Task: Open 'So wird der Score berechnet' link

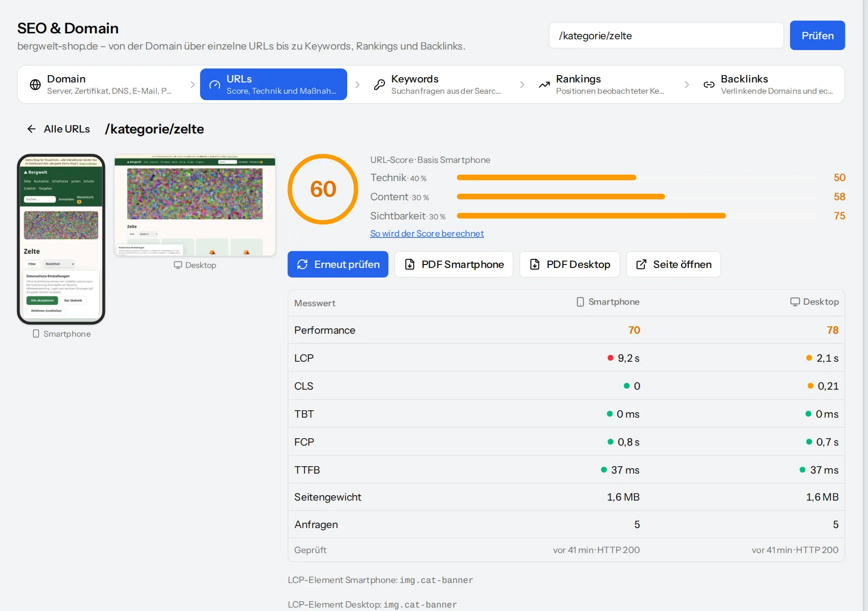Action: (427, 234)
